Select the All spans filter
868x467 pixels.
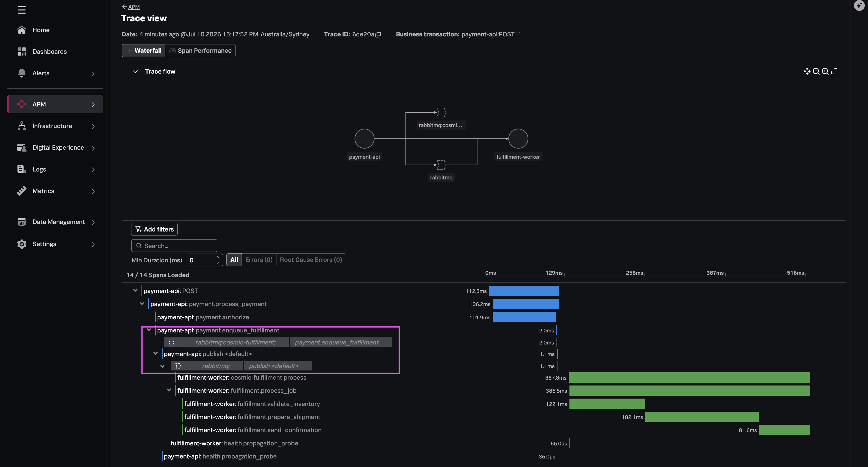[x=234, y=260]
